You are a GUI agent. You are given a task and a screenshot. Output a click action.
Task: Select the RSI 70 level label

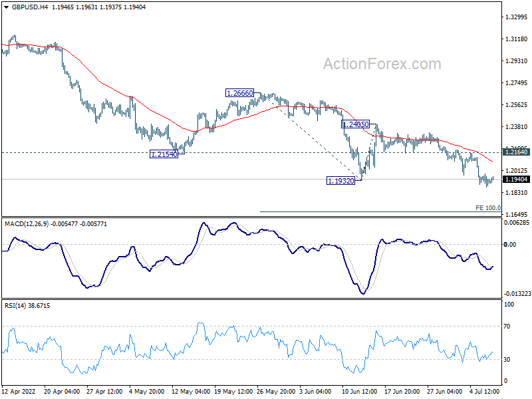point(507,327)
